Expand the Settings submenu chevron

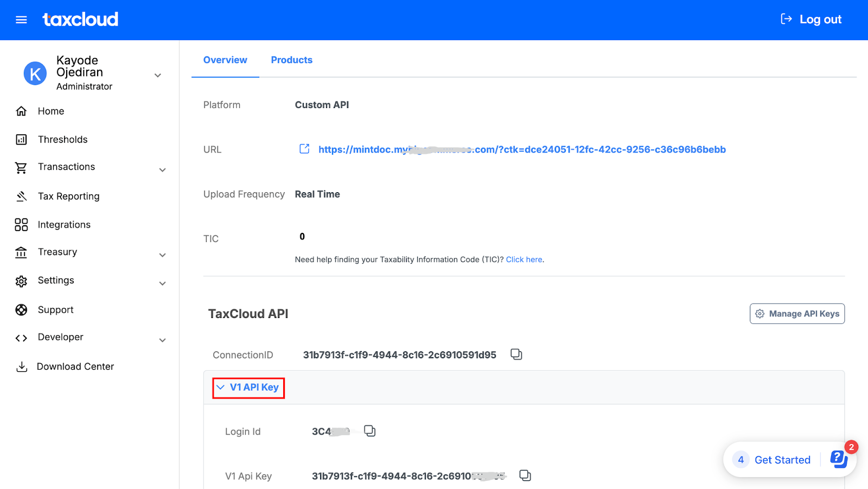tap(162, 283)
